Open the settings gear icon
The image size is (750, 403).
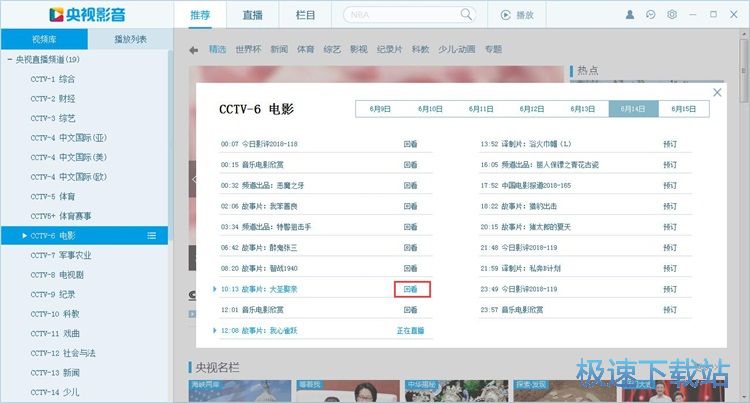tap(672, 15)
